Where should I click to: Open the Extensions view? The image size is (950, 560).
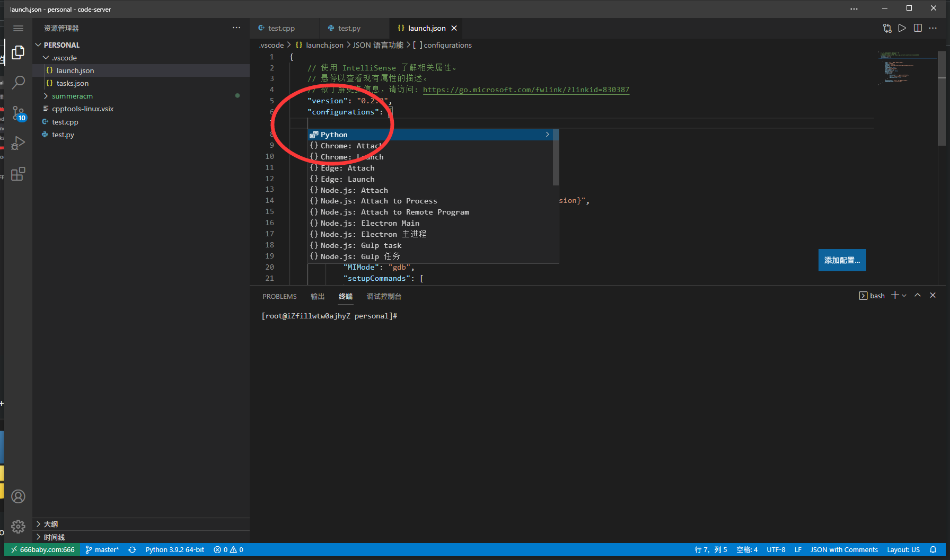pos(18,174)
